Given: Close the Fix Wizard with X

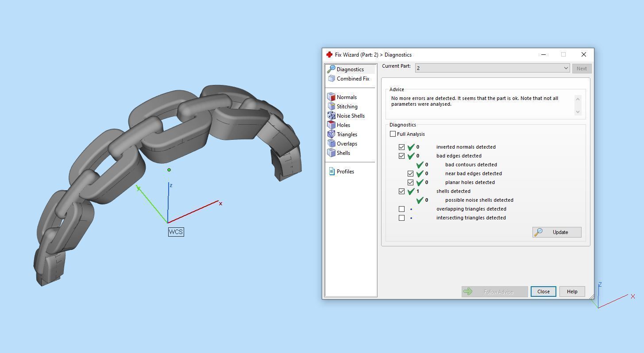Looking at the screenshot, I should (x=583, y=54).
